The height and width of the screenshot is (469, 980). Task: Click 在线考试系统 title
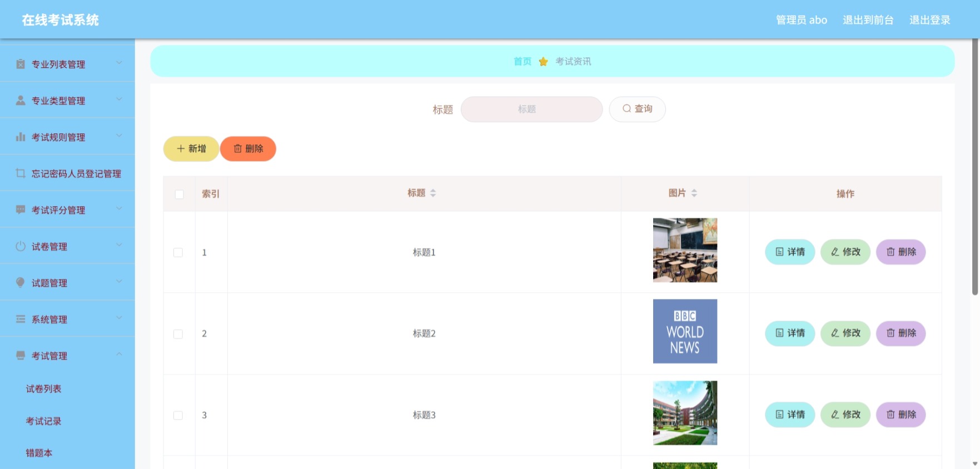point(61,20)
